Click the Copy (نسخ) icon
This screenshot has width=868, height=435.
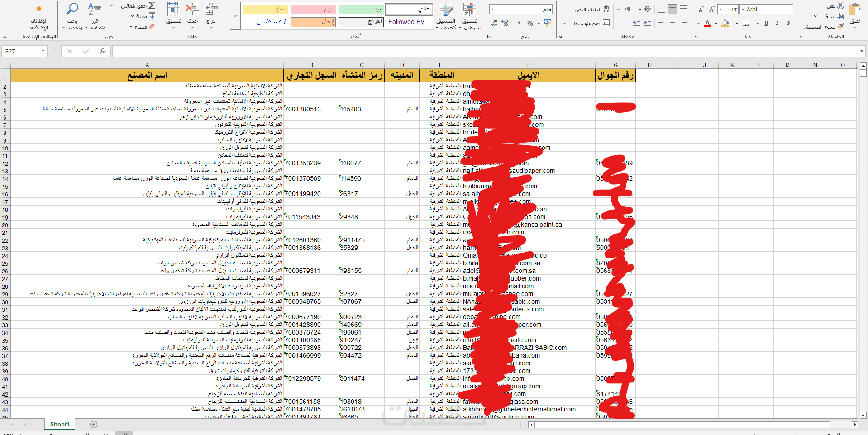(840, 16)
